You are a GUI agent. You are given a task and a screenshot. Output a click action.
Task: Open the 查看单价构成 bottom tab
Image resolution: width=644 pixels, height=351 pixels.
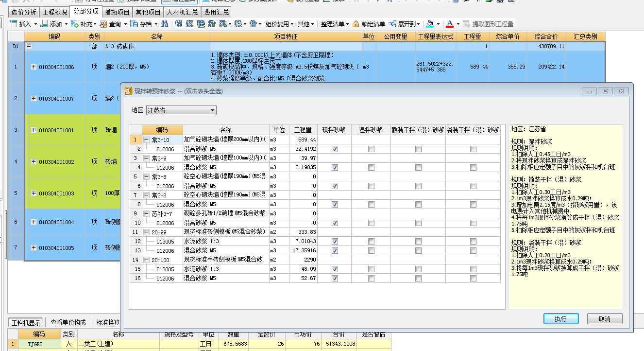[68, 322]
